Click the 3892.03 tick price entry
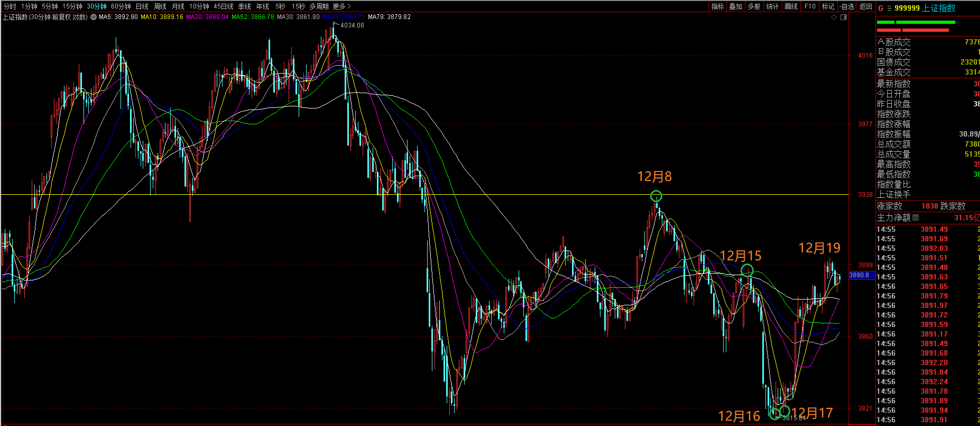Viewport: 980px width, 426px height. tap(934, 248)
